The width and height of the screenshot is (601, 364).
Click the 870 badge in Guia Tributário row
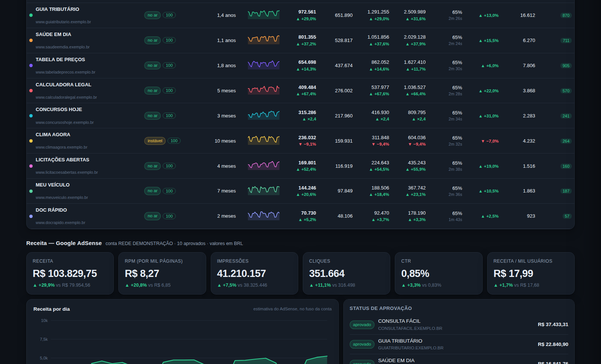coord(566,15)
